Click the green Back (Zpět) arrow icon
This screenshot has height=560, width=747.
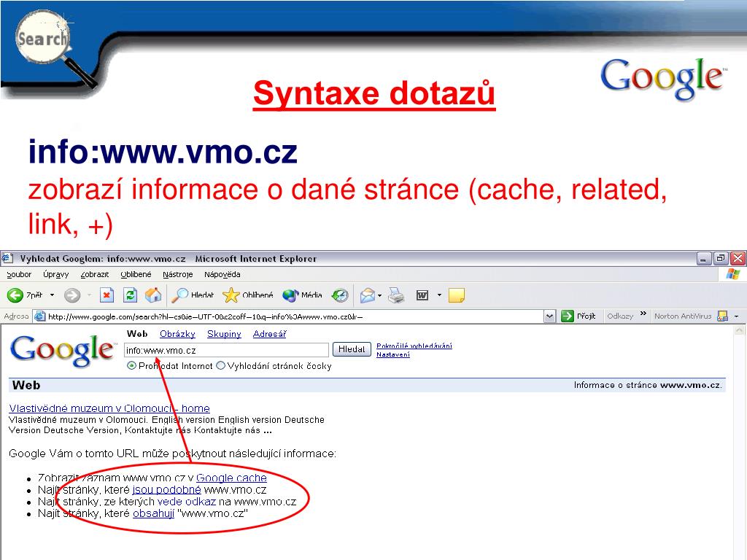[x=15, y=295]
